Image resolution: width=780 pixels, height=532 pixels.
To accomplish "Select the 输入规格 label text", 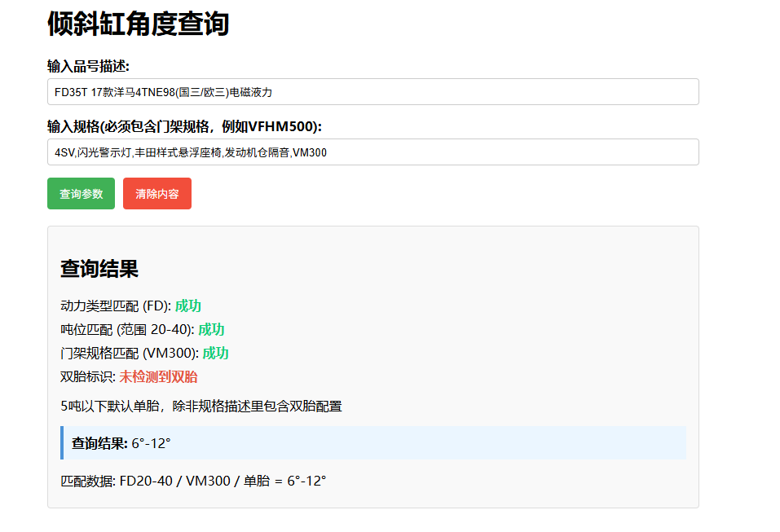I will (184, 126).
